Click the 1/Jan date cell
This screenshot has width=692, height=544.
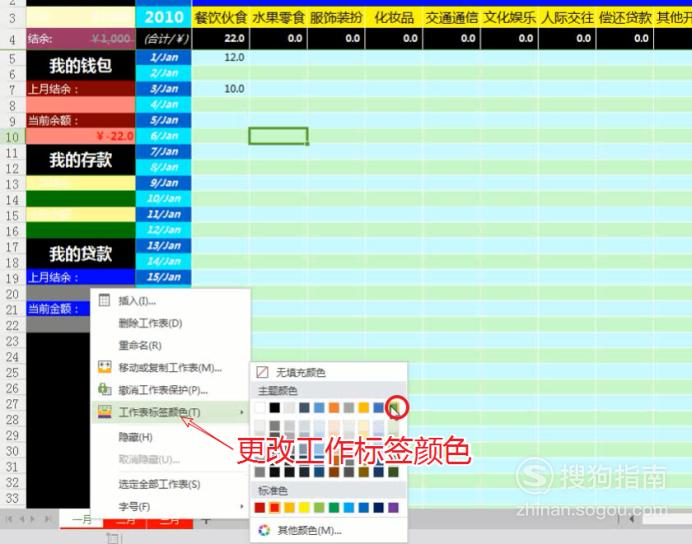(x=164, y=57)
